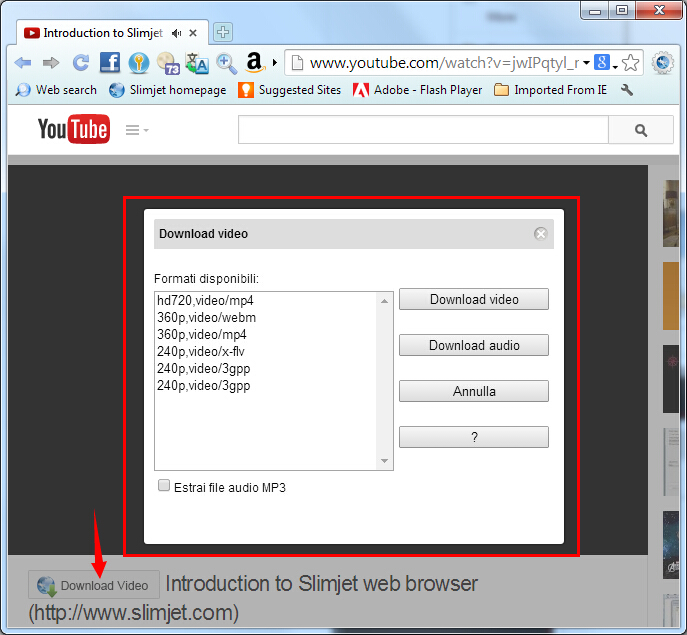Click the ? help button

click(474, 437)
